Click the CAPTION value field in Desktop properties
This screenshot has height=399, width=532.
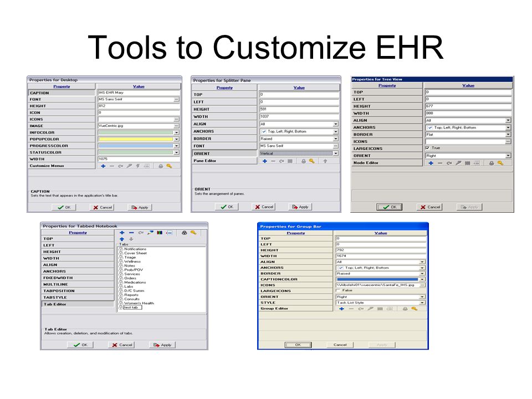click(139, 93)
